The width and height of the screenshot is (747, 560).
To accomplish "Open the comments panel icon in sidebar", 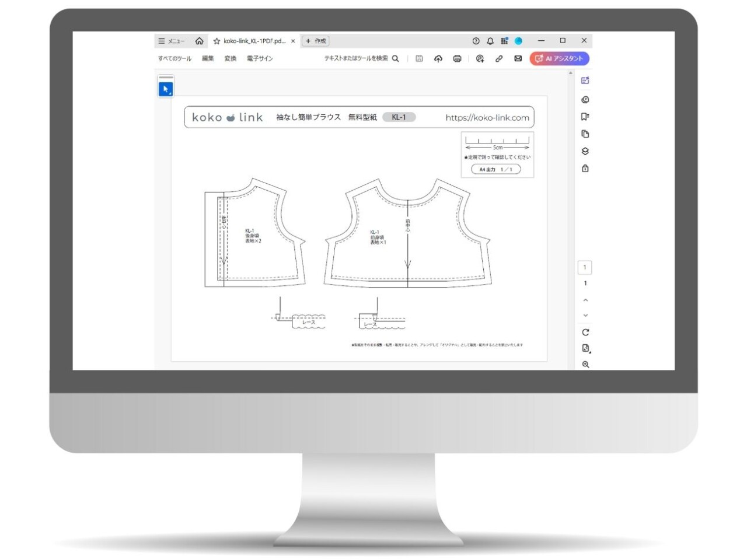I will click(585, 100).
